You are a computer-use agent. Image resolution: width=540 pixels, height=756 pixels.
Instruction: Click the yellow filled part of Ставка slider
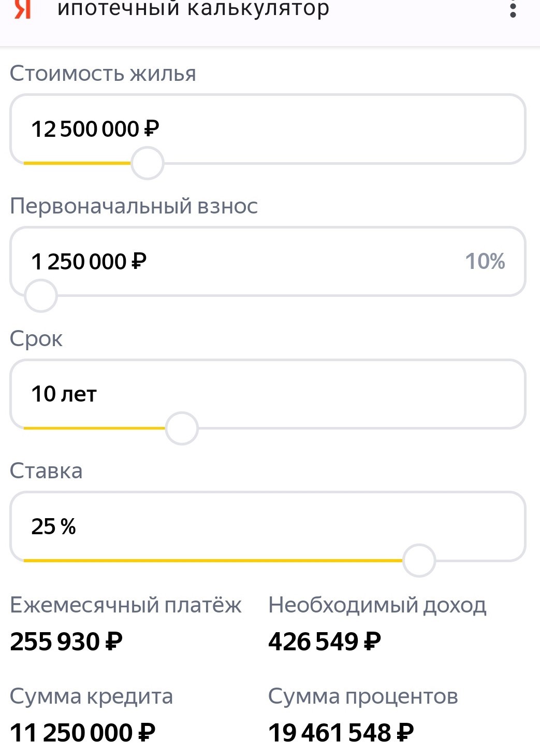click(x=213, y=561)
